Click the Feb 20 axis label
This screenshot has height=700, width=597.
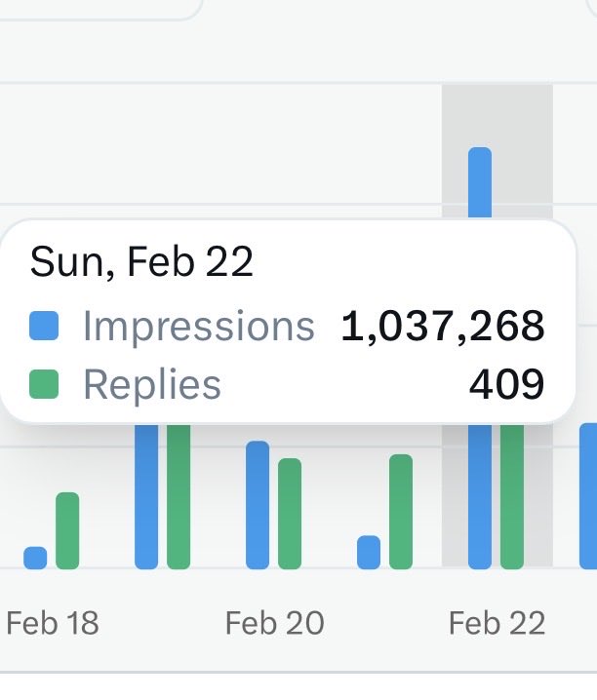click(x=275, y=623)
